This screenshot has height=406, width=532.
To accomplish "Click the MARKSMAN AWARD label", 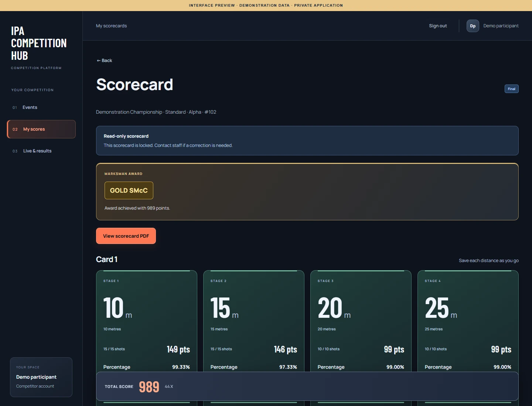I will click(123, 174).
